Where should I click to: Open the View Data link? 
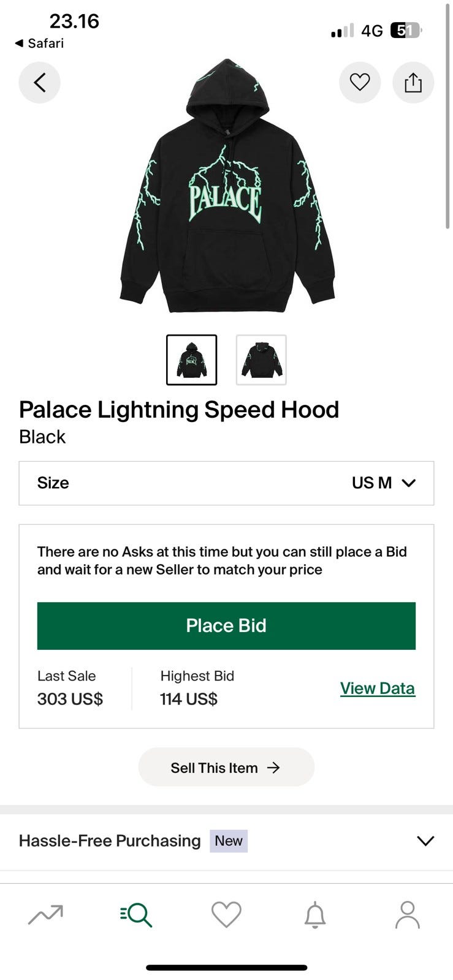pos(377,688)
